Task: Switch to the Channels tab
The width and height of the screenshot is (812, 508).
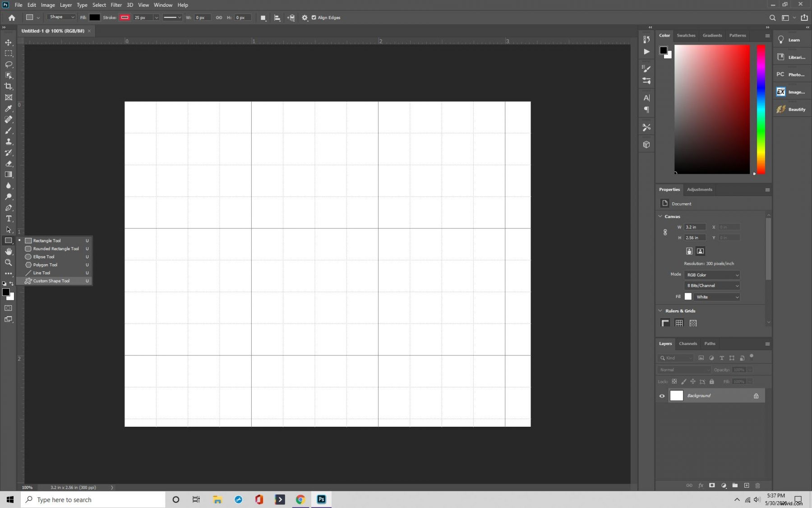Action: (x=687, y=344)
